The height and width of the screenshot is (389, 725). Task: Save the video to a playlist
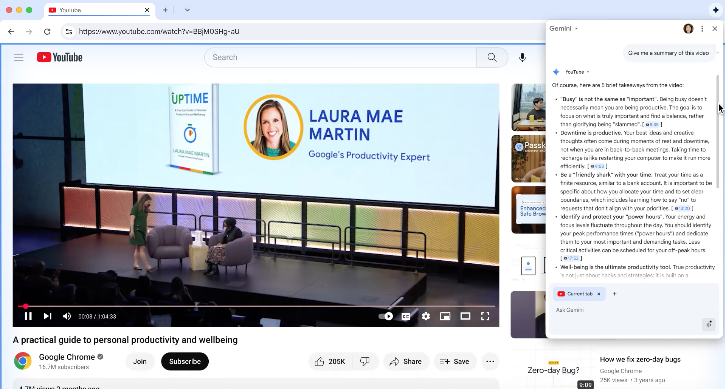(455, 361)
